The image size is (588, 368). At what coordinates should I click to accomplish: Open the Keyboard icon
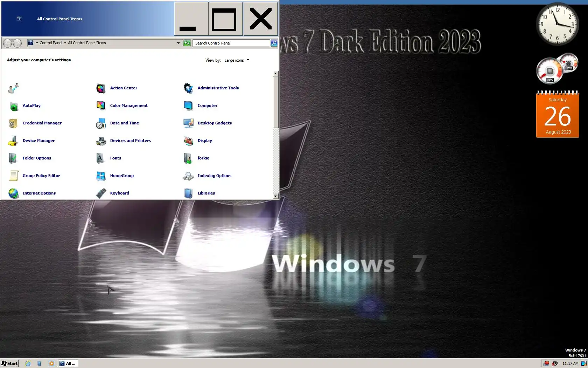pyautogui.click(x=101, y=193)
